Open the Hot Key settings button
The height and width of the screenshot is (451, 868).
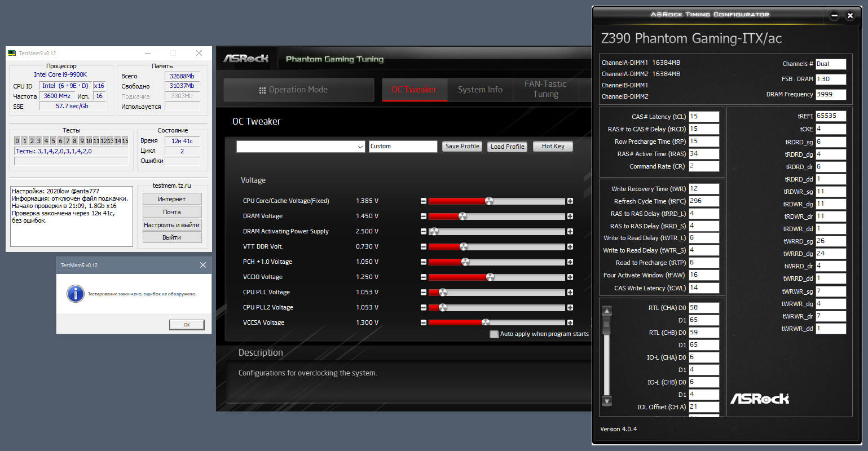[553, 147]
